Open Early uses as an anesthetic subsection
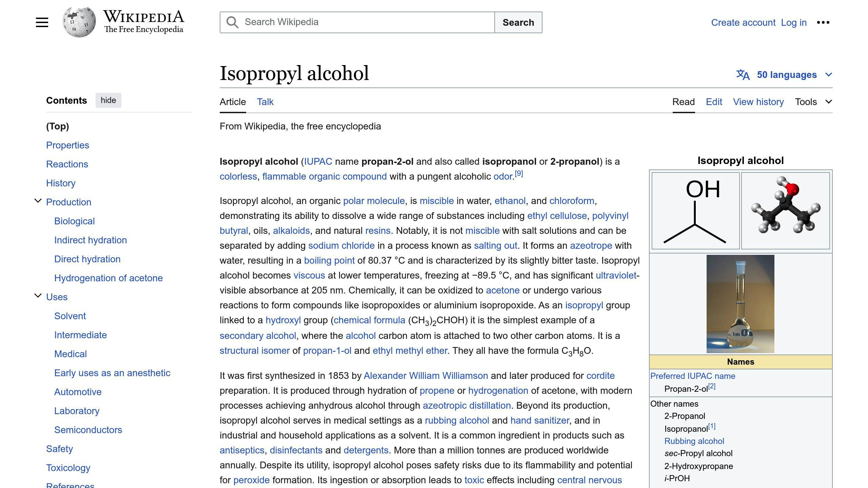This screenshot has height=488, width=868. tap(112, 373)
